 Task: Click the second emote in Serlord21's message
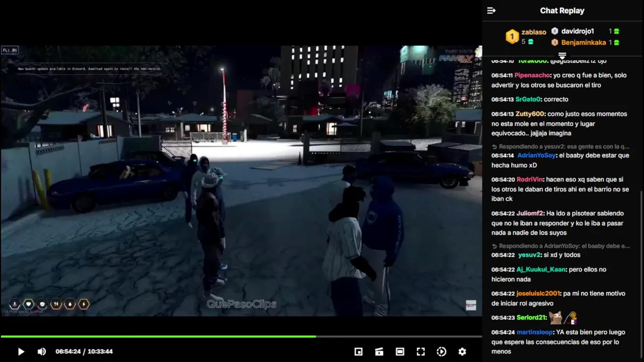click(570, 318)
